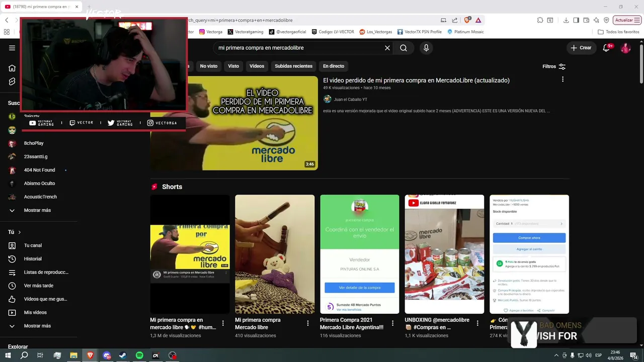Open the 23ssantti.g channel subscription
644x362 pixels.
coord(36,156)
